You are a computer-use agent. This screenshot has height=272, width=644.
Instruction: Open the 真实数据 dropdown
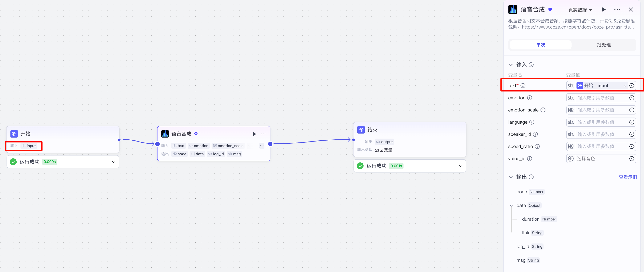pyautogui.click(x=580, y=10)
